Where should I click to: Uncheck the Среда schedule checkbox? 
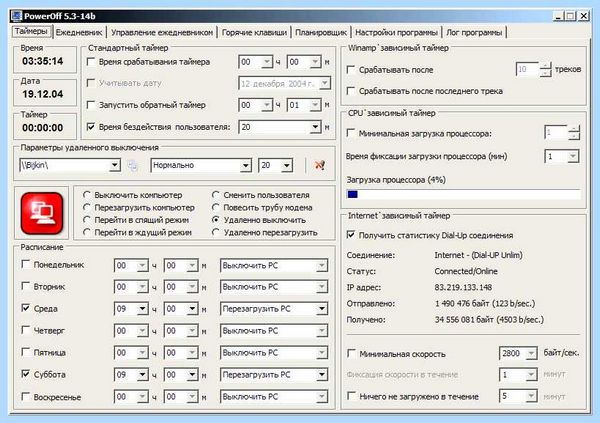coord(26,308)
